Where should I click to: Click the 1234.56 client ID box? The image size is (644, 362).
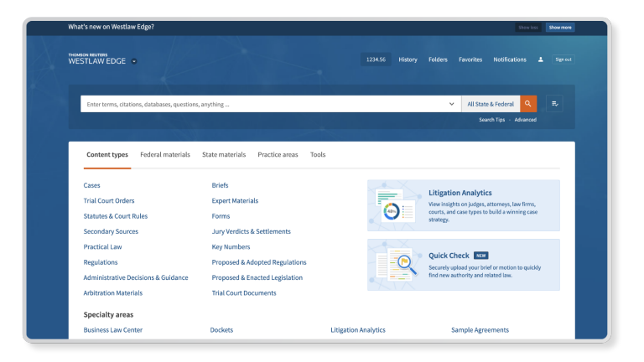pos(375,59)
